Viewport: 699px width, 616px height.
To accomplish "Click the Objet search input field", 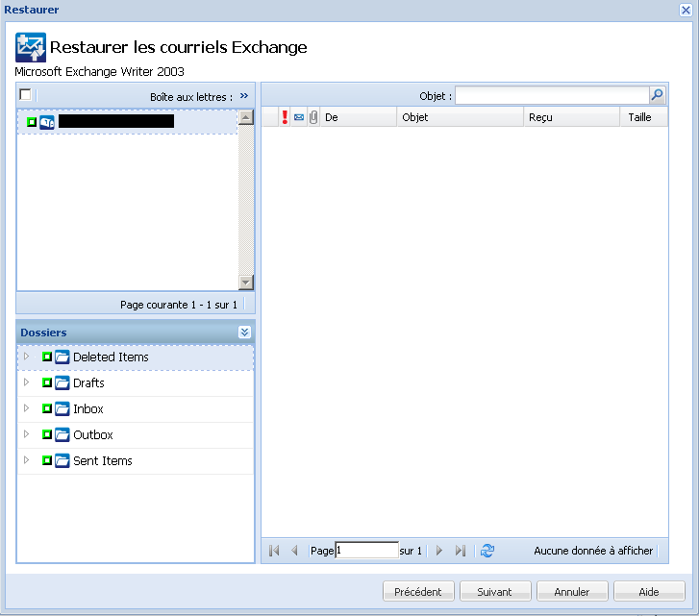I will click(551, 95).
